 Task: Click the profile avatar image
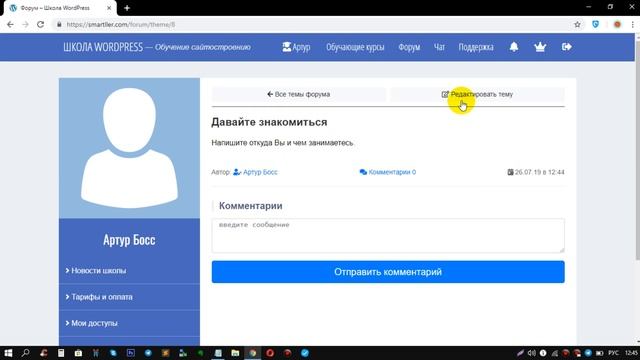(129, 148)
